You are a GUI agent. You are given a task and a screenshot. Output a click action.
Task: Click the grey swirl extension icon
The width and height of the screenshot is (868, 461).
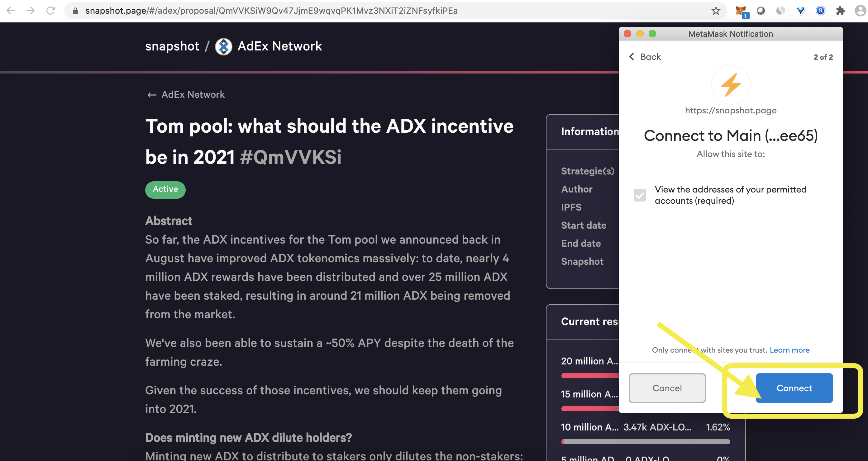781,11
